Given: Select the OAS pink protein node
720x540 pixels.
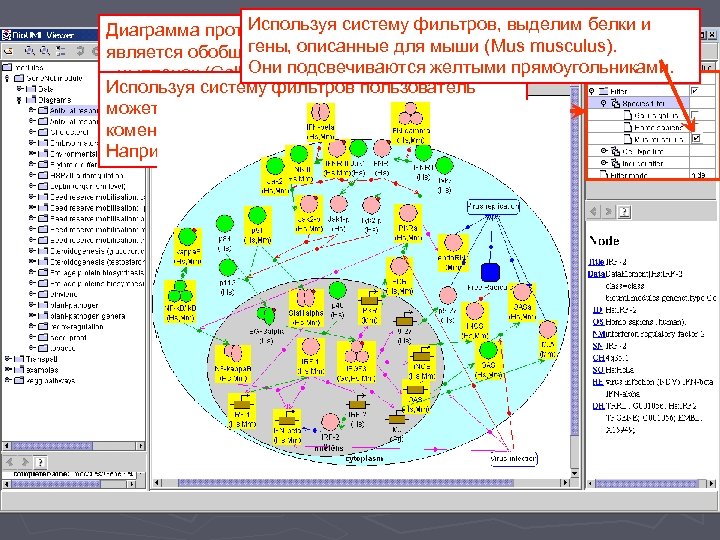Looking at the screenshot, I should coord(522,301).
